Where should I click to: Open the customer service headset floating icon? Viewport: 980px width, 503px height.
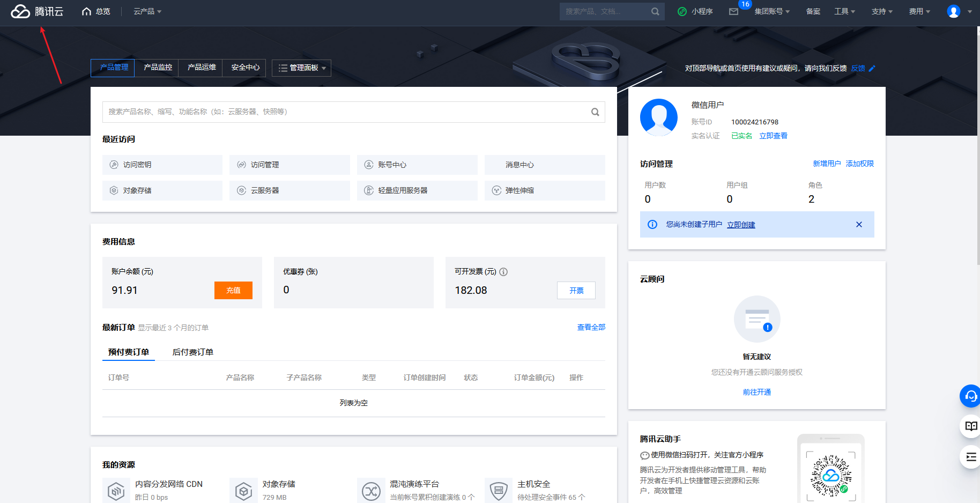970,396
